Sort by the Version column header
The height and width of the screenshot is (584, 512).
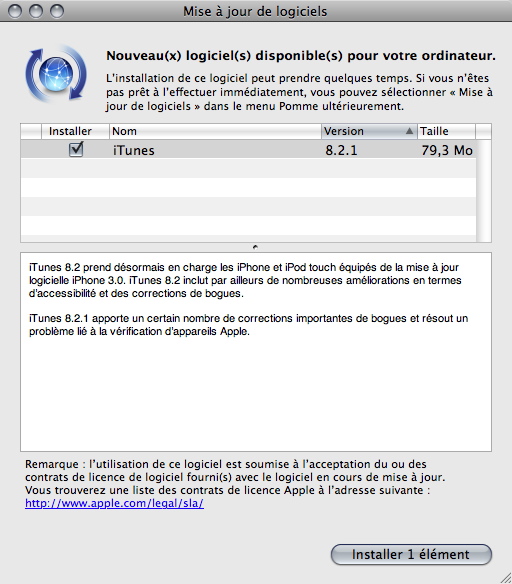click(x=369, y=131)
